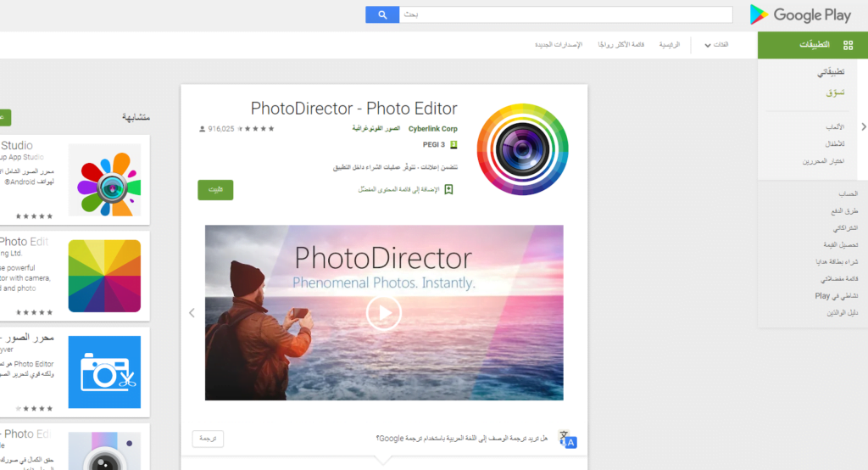Click the Google Play logo
The height and width of the screenshot is (470, 868).
[x=799, y=14]
